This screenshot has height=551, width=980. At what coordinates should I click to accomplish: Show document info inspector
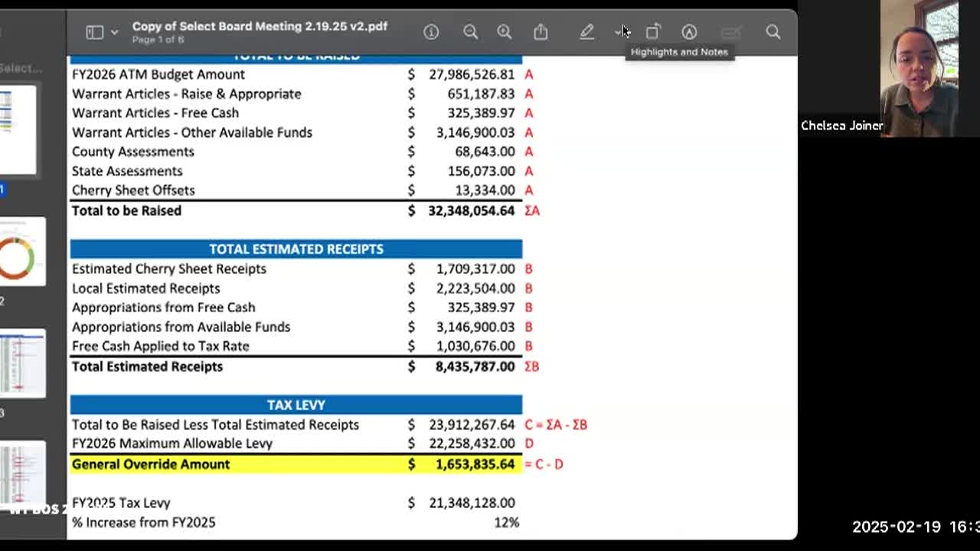[431, 32]
